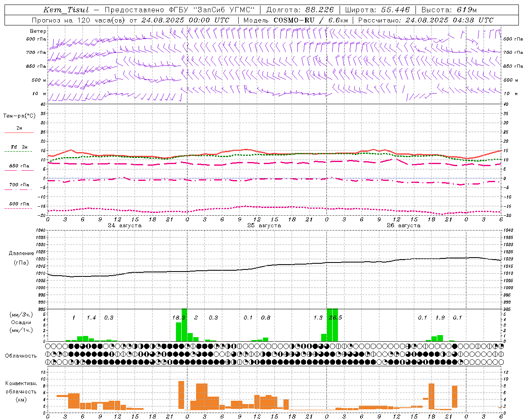Click the date label 25 августа
The image size is (525, 420).
coord(264,226)
